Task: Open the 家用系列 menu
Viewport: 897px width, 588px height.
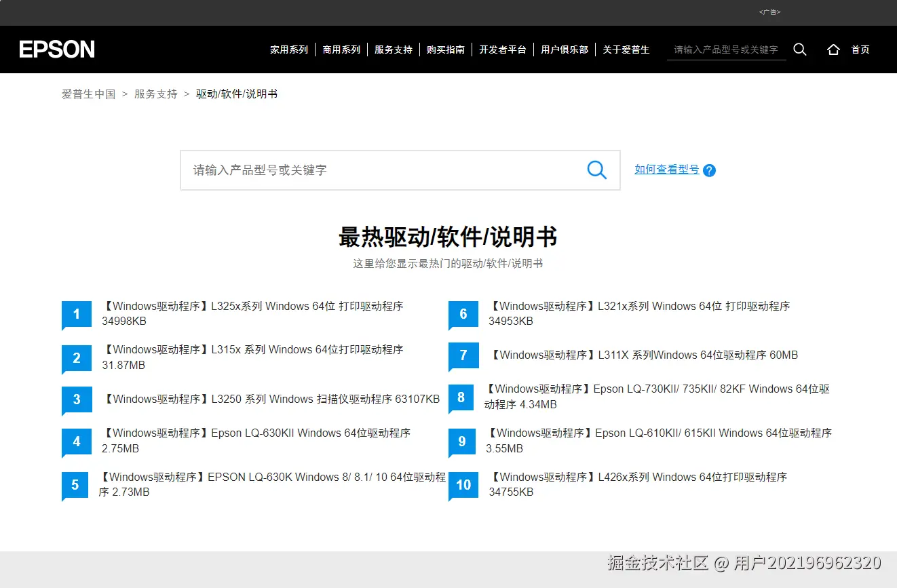Action: [x=288, y=49]
